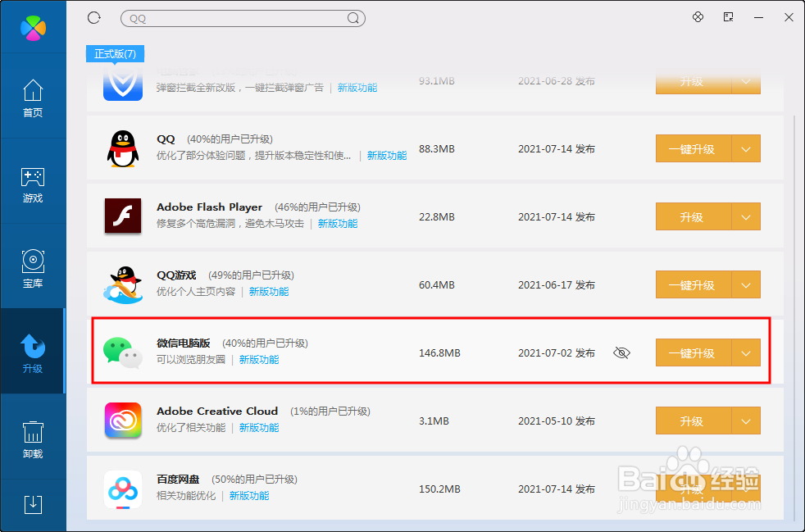Expand upgrade options dropdown for Adobe Creative Cloud
The image size is (805, 532).
click(x=746, y=421)
